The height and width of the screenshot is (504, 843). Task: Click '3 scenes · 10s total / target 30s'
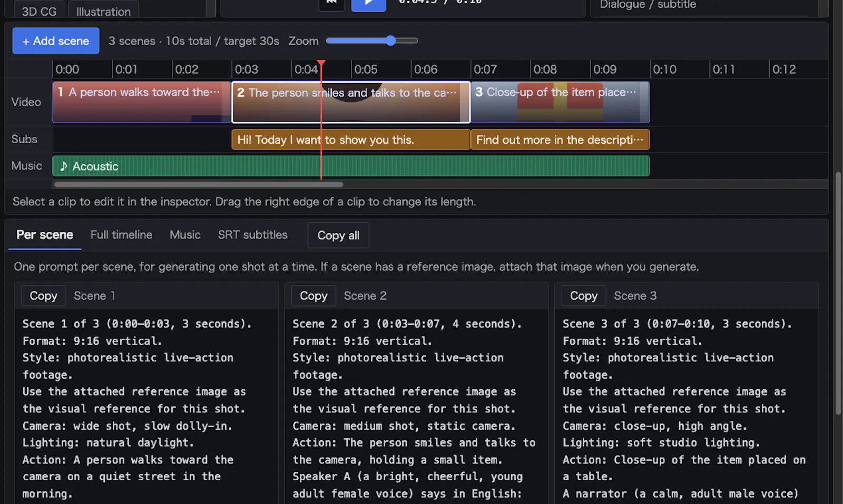pos(194,41)
